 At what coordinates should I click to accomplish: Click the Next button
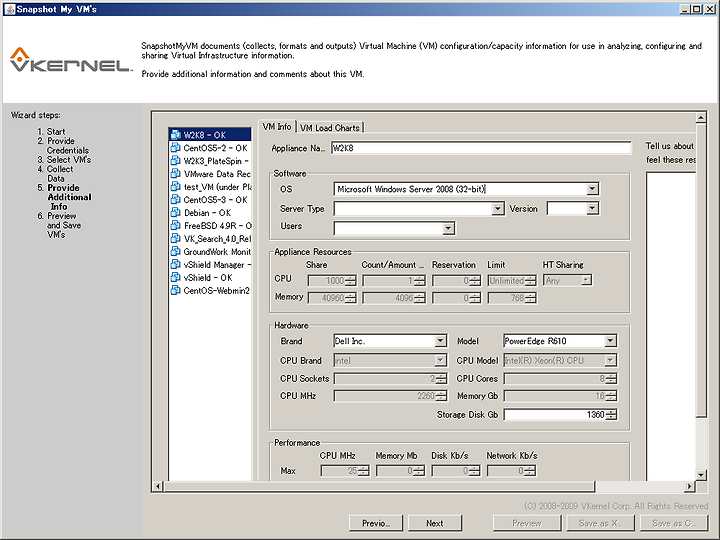[x=434, y=523]
